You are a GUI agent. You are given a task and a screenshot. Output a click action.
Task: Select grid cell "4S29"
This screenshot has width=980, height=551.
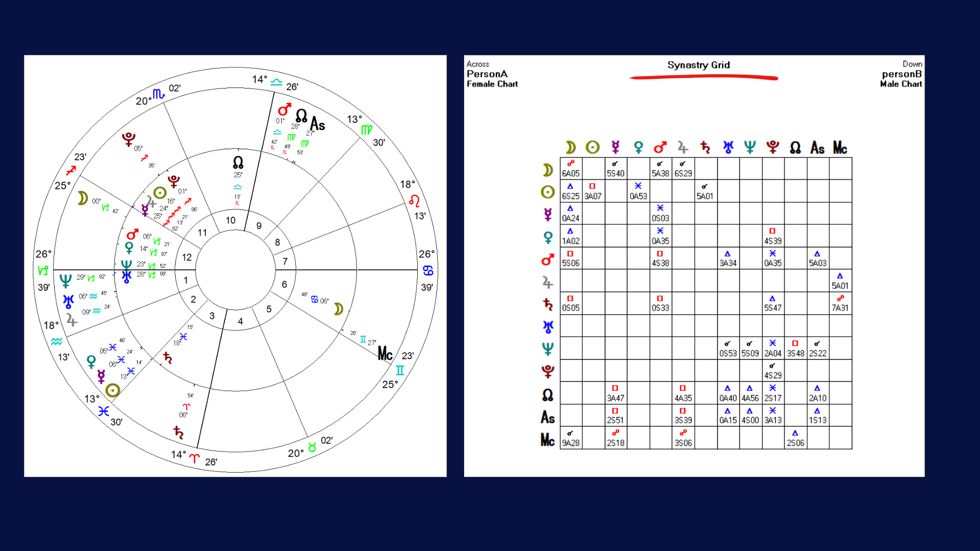click(773, 371)
